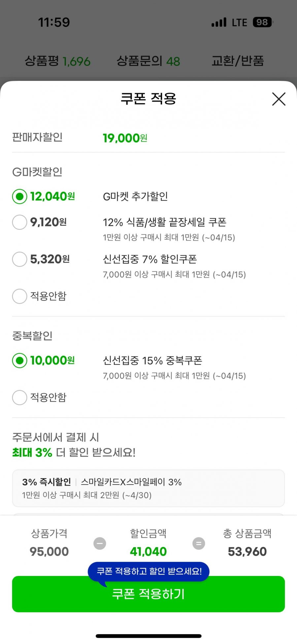This screenshot has width=297, height=644.
Task: Open the 상품평 1,696 tab
Action: pyautogui.click(x=57, y=61)
